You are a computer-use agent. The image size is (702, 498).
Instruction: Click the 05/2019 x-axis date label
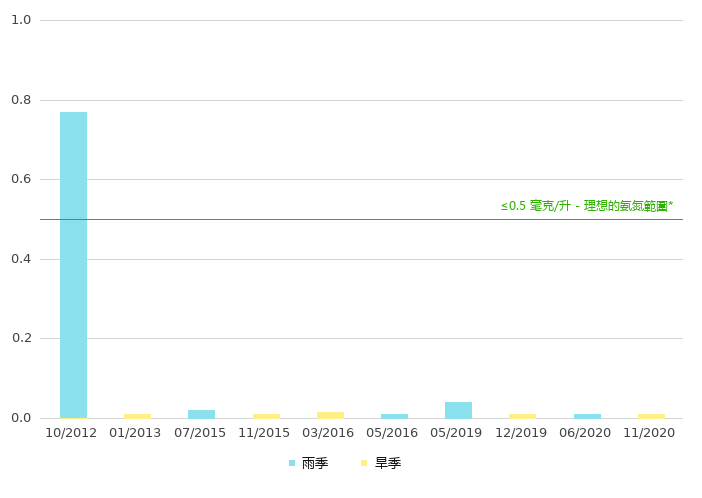click(x=456, y=433)
